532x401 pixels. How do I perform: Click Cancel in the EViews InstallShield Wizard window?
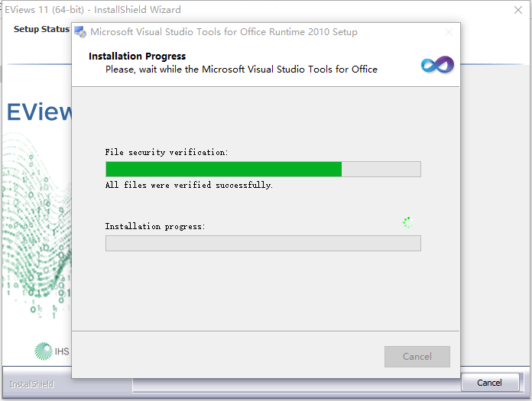point(490,383)
